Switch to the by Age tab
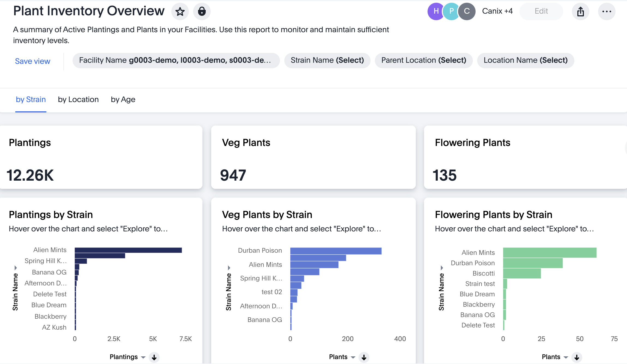Viewport: 627px width, 364px height. click(123, 100)
